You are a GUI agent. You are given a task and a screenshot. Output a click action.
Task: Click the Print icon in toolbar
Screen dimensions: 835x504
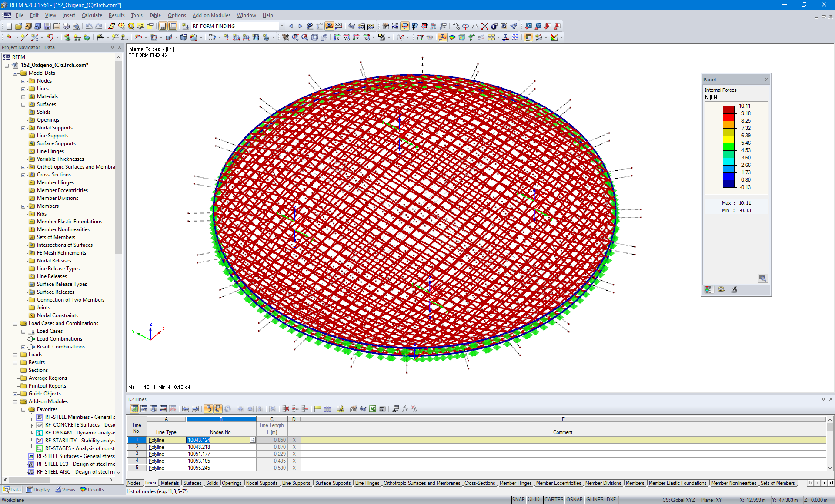66,26
